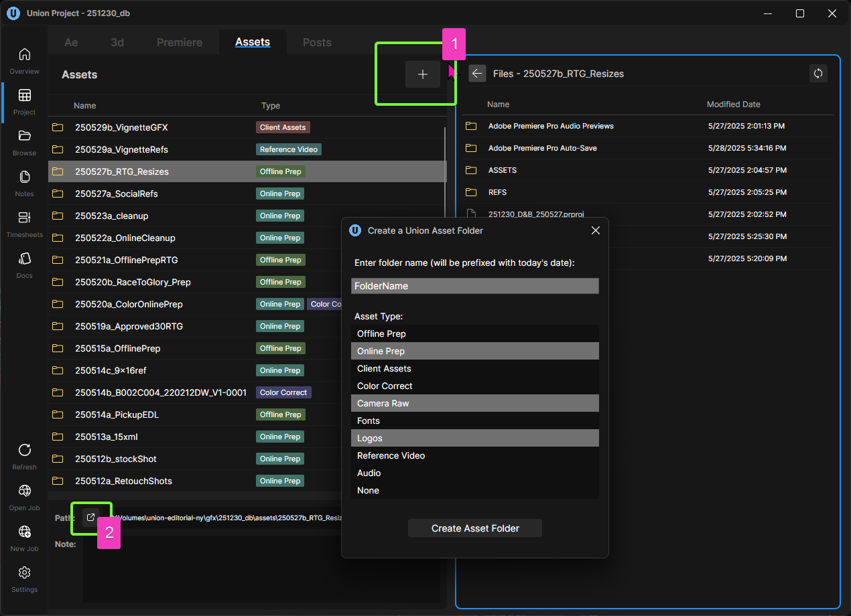The width and height of the screenshot is (851, 616).
Task: Select the 250520a_ColorOnlinePrep asset row
Action: click(194, 304)
